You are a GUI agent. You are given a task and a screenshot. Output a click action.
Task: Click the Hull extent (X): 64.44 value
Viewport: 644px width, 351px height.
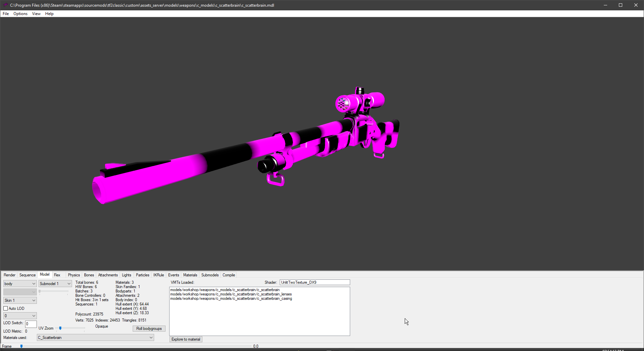pos(132,304)
